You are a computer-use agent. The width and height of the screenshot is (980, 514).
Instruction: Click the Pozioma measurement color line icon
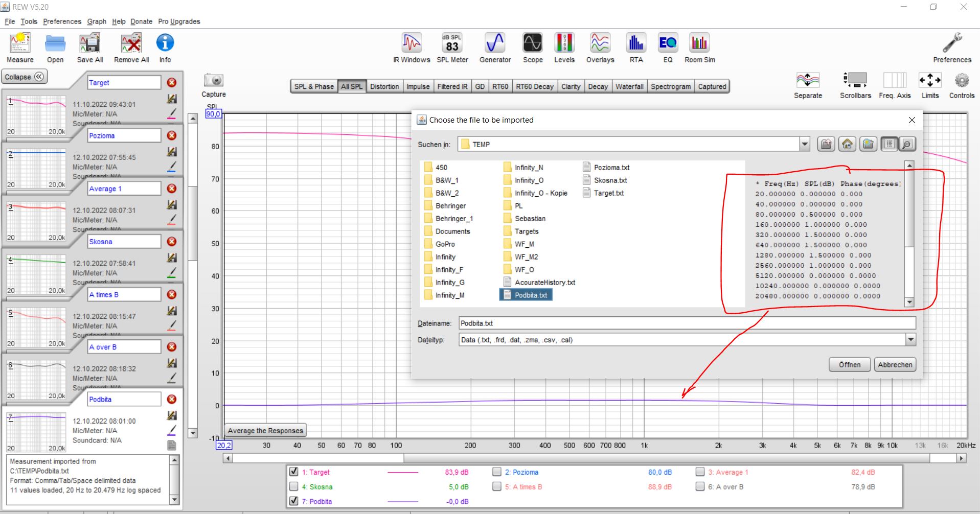pos(172,167)
